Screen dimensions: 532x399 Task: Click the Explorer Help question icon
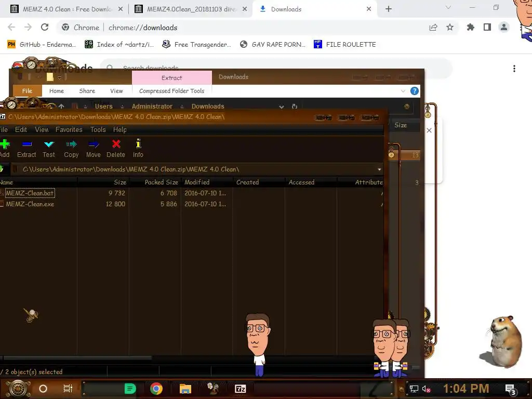tap(414, 91)
